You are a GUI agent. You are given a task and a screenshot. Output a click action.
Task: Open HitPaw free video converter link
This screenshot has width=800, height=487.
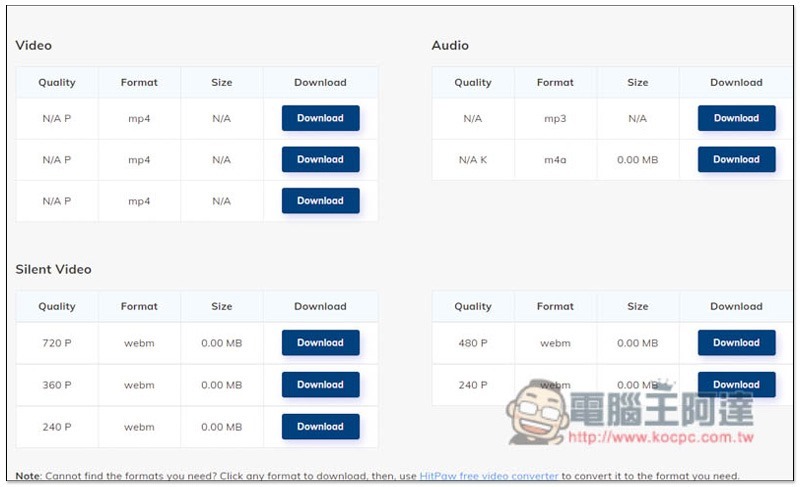coord(489,476)
